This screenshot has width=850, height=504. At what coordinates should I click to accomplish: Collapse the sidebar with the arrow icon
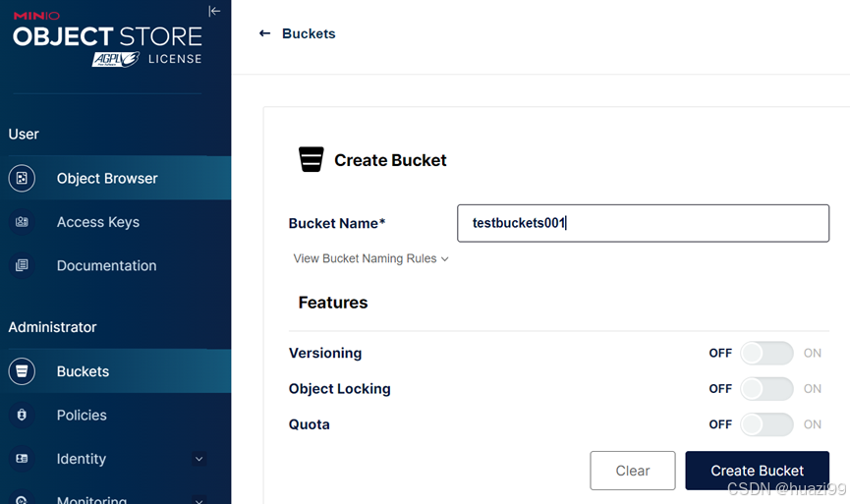(x=214, y=11)
